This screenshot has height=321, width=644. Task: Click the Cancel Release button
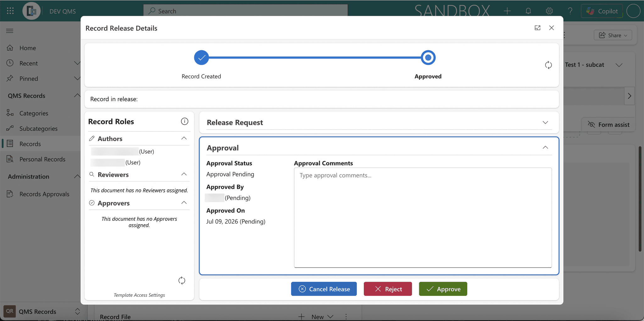[324, 289]
